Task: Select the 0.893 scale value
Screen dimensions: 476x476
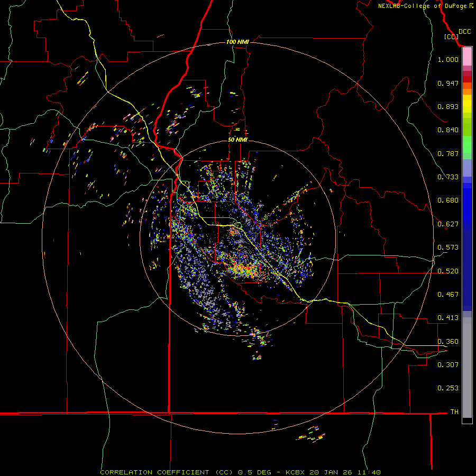Action: pos(448,106)
